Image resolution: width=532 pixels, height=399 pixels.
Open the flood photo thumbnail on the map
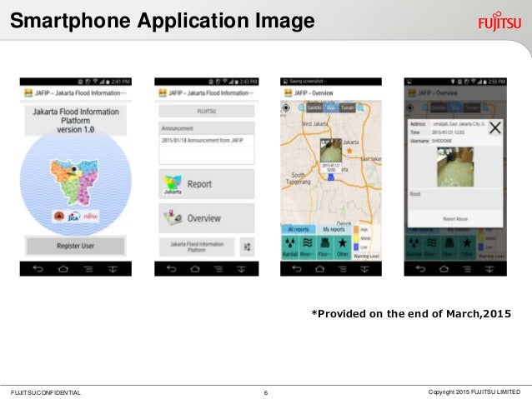[x=331, y=150]
